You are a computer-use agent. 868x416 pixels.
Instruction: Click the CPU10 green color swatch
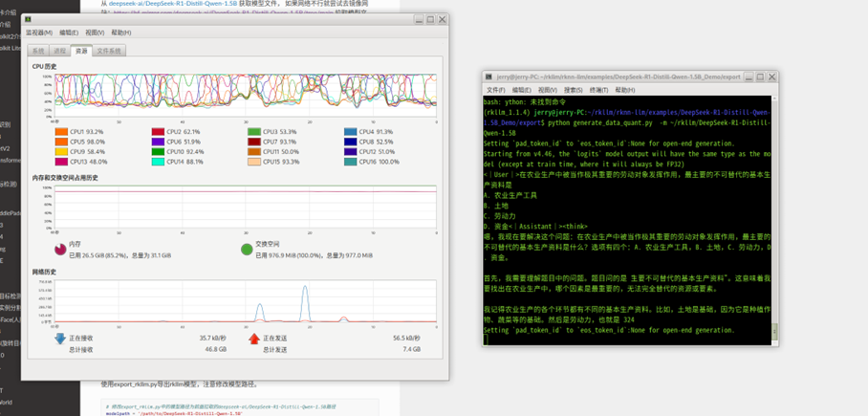point(158,152)
